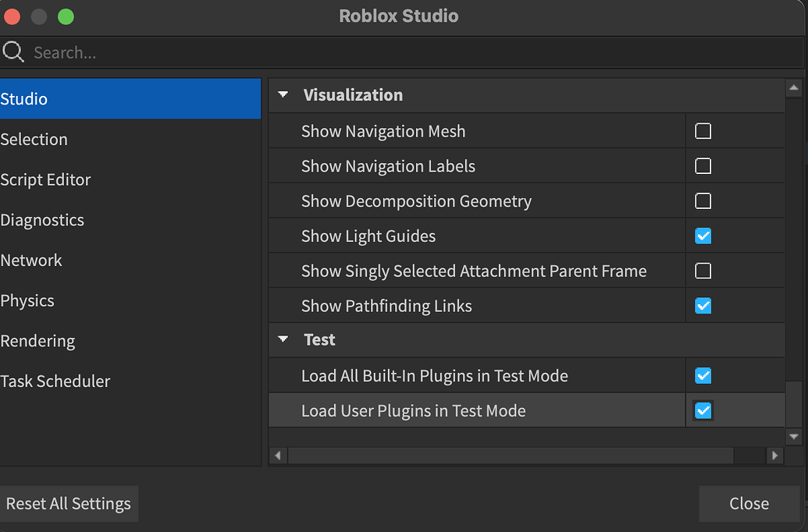Click the Show Navigation Mesh label
Image resolution: width=808 pixels, height=532 pixels.
383,131
